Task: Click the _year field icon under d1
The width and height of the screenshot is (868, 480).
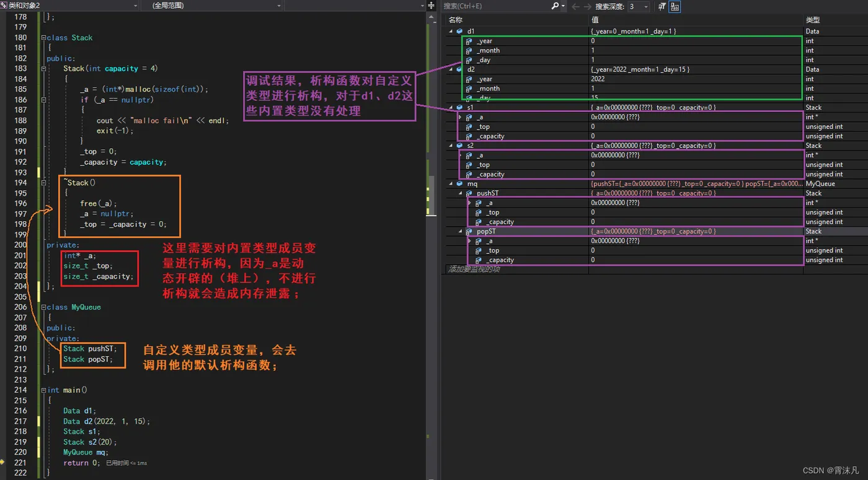Action: coord(469,41)
